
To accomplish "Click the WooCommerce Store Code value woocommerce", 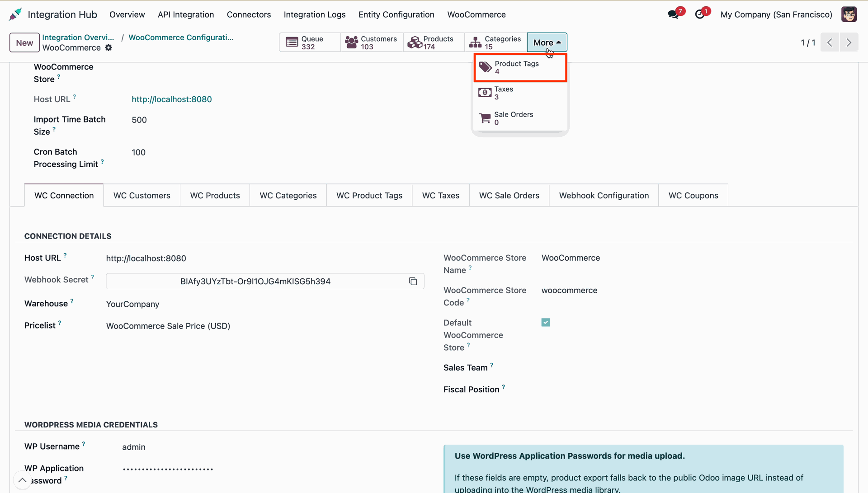I will click(569, 290).
